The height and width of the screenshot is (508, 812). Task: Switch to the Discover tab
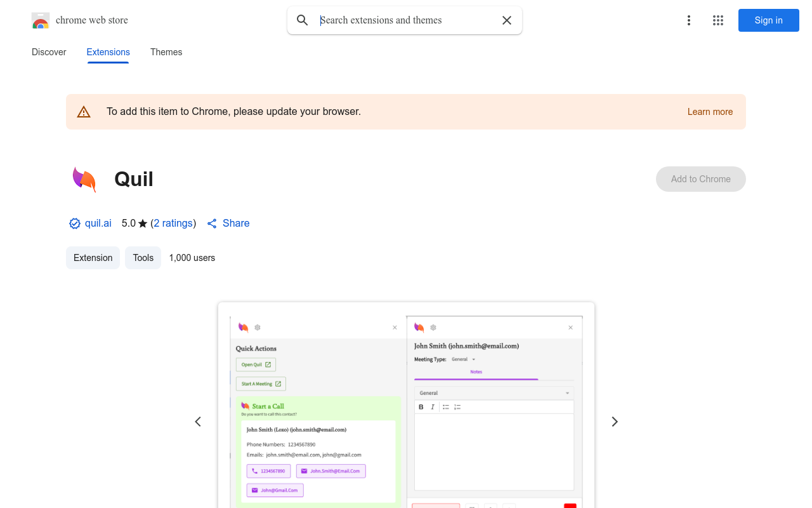(x=49, y=52)
